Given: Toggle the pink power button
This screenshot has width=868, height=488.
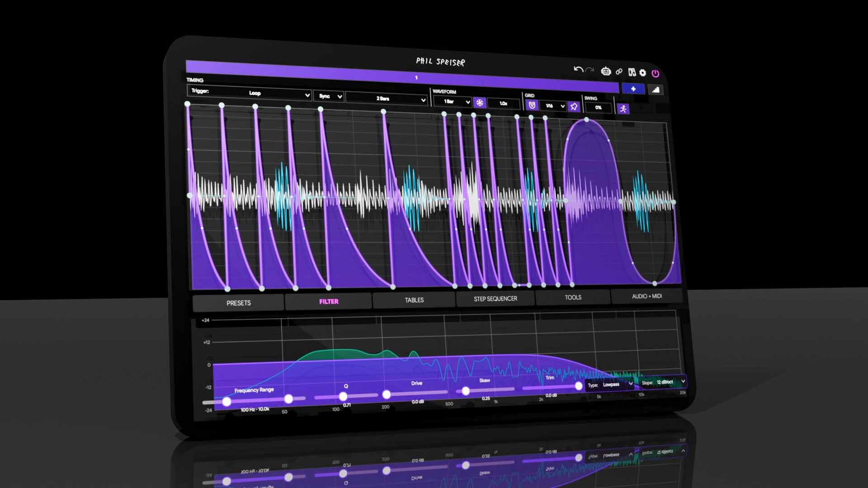Looking at the screenshot, I should [655, 73].
